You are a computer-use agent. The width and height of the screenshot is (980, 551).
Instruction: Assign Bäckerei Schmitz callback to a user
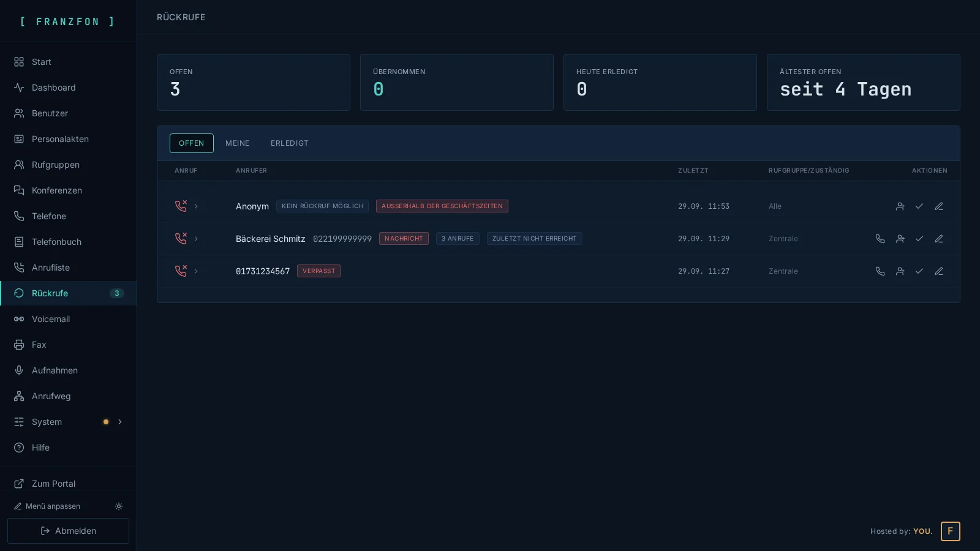pyautogui.click(x=900, y=239)
